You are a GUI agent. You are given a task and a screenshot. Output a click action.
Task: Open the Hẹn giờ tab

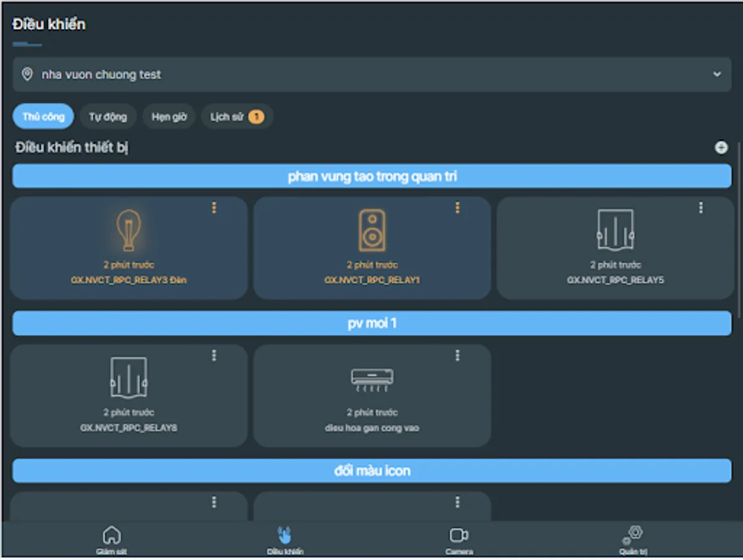(169, 116)
